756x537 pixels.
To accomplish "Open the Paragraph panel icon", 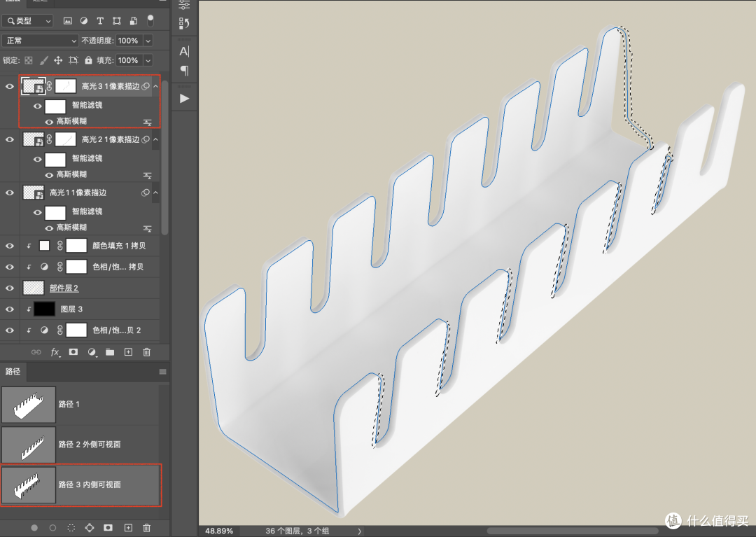I will pos(184,71).
